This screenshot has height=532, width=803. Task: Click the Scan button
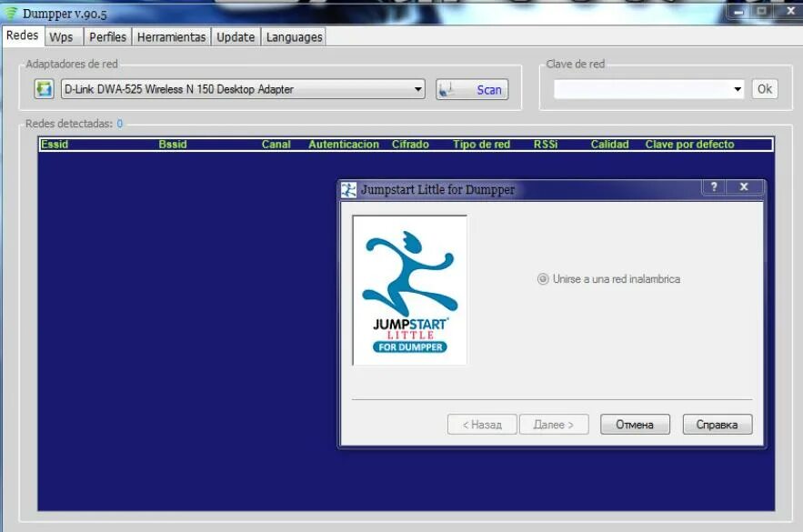click(472, 90)
